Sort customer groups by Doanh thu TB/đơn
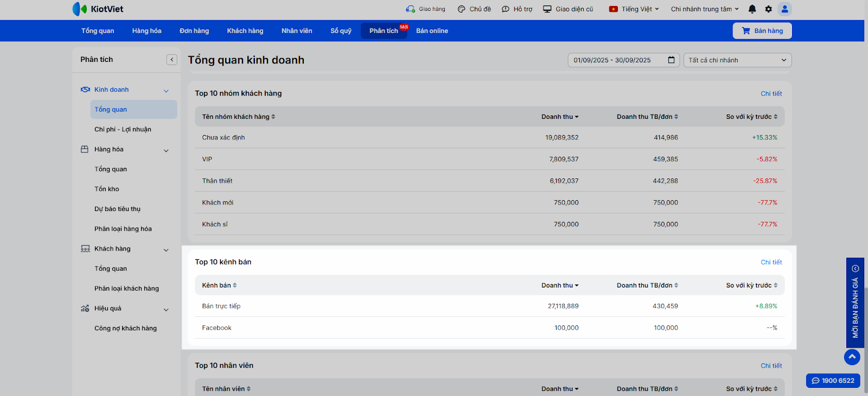This screenshot has width=868, height=396. (x=647, y=117)
